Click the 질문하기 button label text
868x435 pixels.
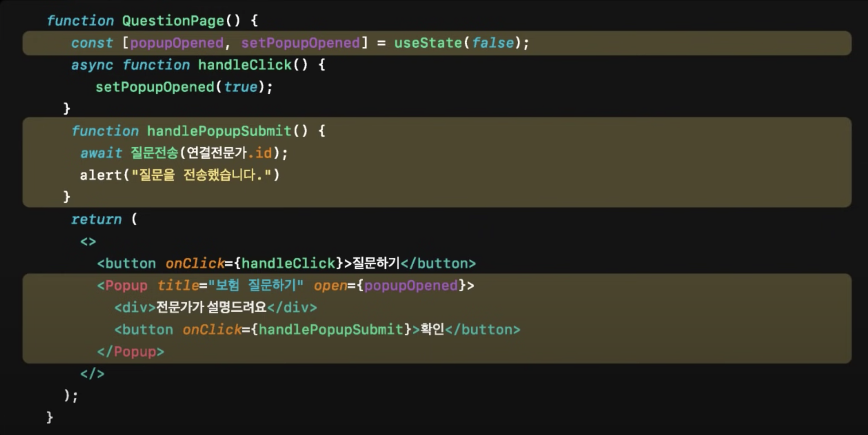pyautogui.click(x=376, y=263)
